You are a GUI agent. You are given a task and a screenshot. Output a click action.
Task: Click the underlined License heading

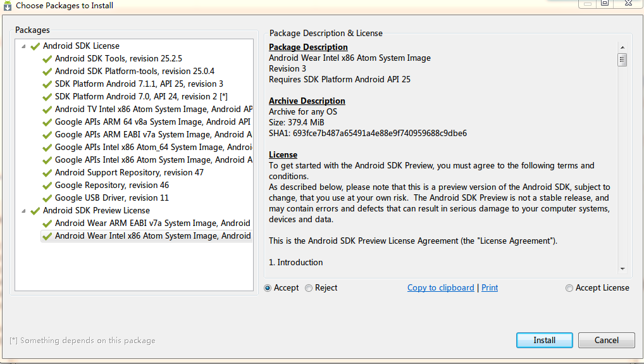(283, 155)
